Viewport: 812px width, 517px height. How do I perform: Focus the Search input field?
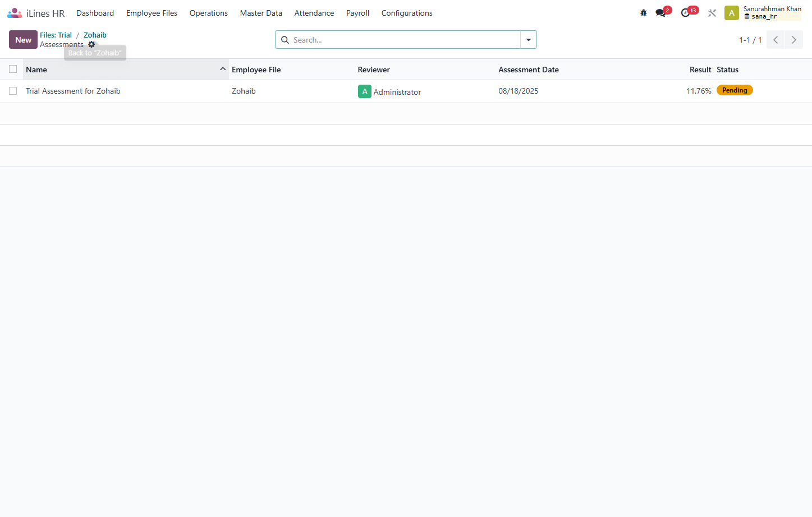click(x=405, y=40)
